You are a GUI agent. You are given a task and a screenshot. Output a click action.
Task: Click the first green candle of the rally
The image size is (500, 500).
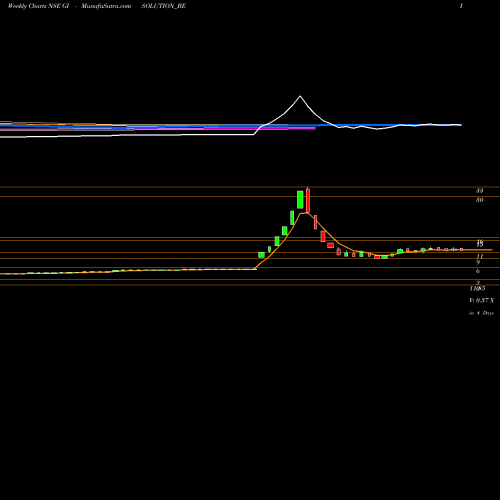(x=261, y=255)
